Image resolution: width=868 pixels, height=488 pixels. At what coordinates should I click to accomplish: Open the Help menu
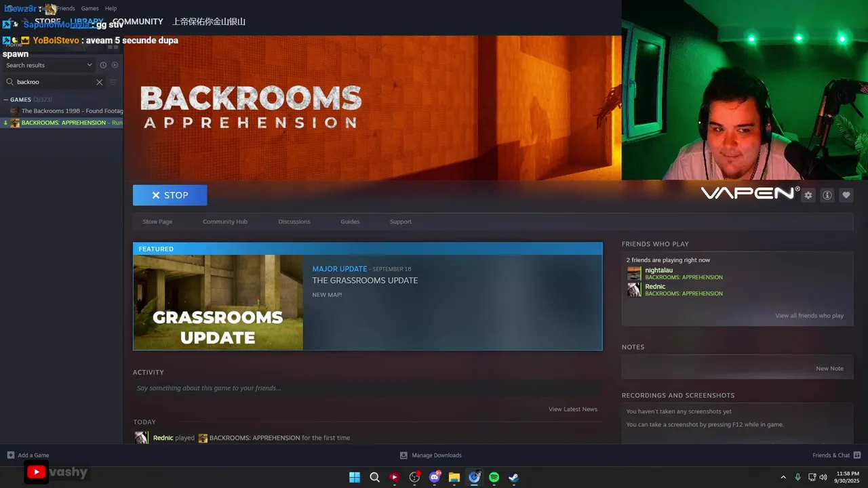(111, 8)
